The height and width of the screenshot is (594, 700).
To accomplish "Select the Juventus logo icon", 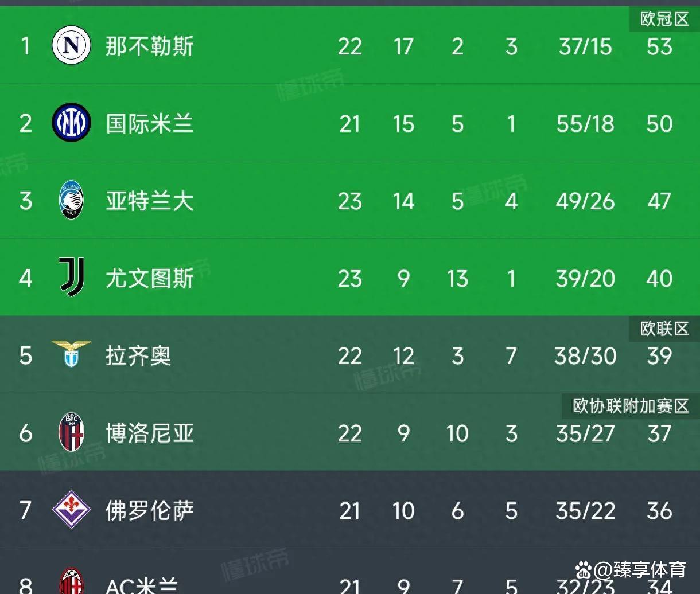I will [71, 278].
